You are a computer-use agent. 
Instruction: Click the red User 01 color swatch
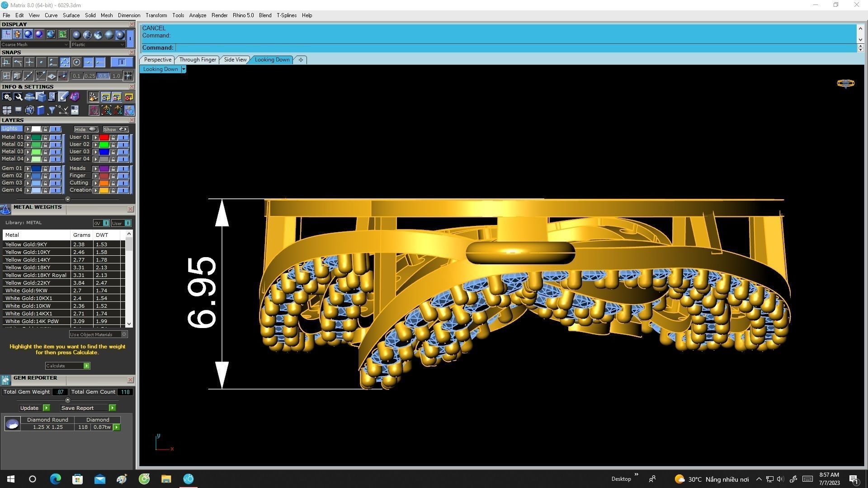click(104, 137)
